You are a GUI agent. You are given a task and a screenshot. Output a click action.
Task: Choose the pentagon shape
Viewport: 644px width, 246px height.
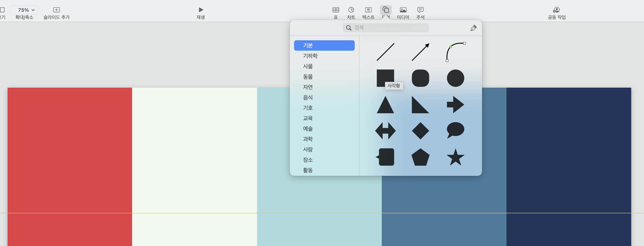tap(420, 157)
